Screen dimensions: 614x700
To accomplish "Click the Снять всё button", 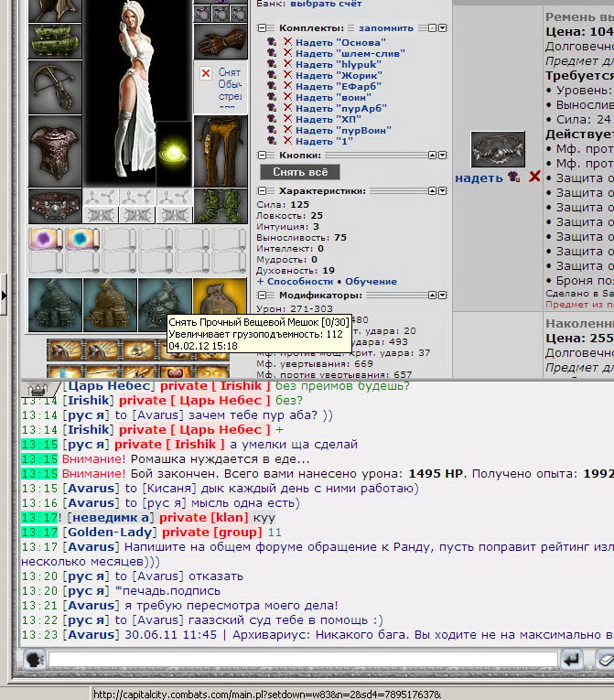I will point(300,172).
